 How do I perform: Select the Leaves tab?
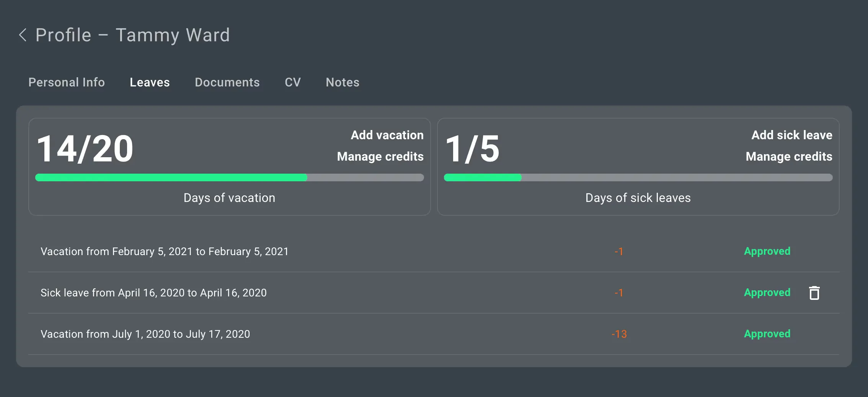(x=150, y=82)
